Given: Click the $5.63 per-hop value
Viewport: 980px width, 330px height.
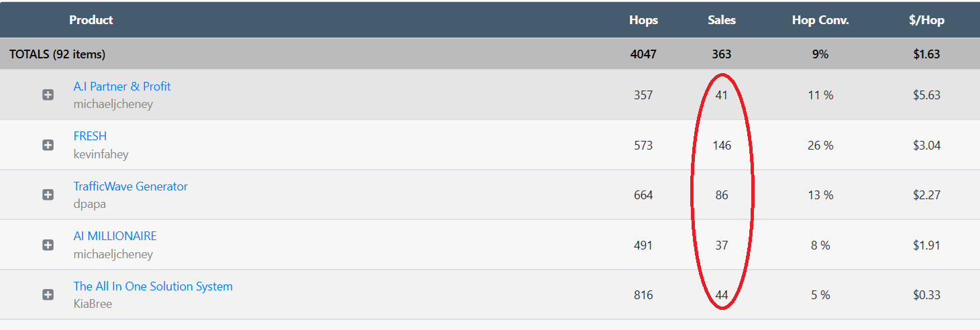Looking at the screenshot, I should 926,95.
